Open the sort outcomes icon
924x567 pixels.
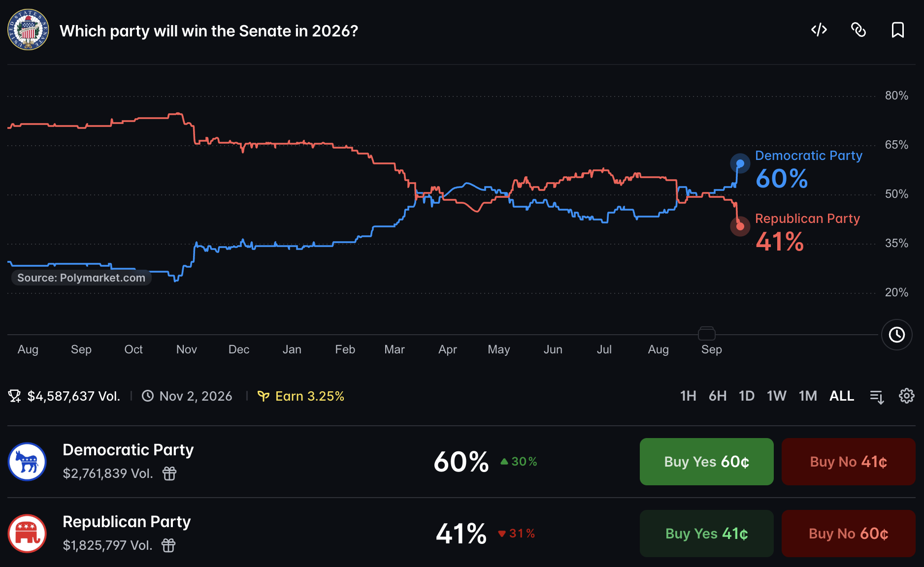tap(877, 396)
